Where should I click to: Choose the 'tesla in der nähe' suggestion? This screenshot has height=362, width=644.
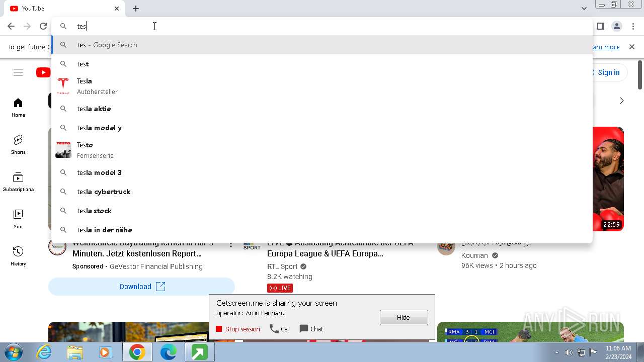[322, 230]
